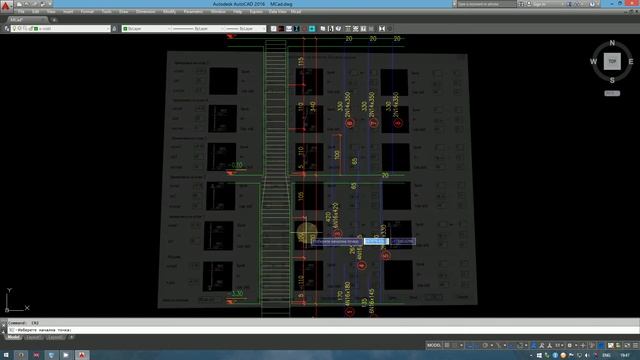The height and width of the screenshot is (360, 640).
Task: Open the File menu
Action: coord(21,12)
